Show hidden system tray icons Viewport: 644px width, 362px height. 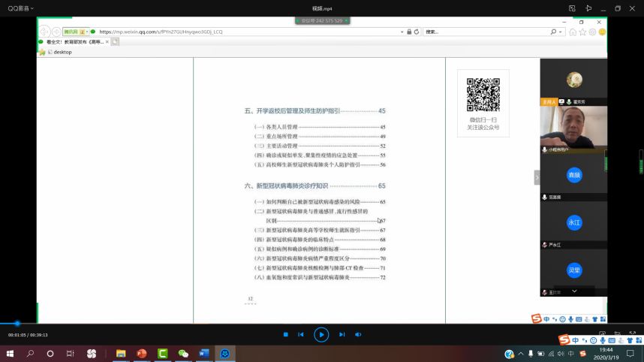(521, 354)
